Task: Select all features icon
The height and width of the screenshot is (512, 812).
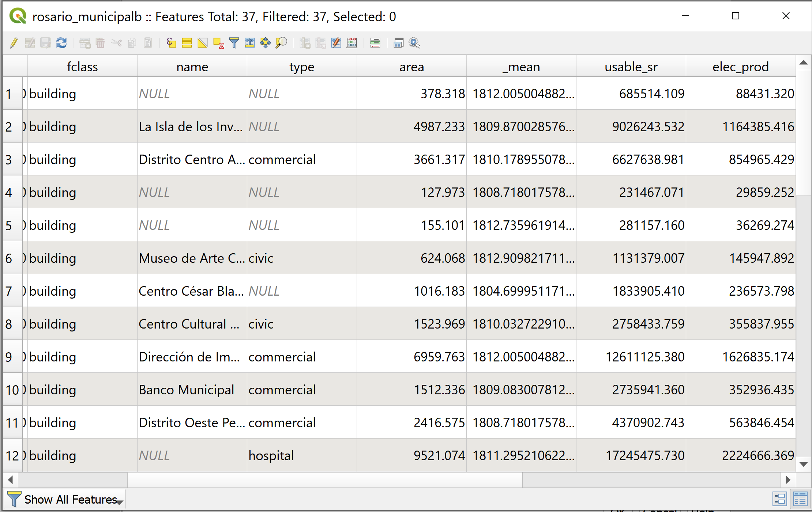Action: coord(187,43)
